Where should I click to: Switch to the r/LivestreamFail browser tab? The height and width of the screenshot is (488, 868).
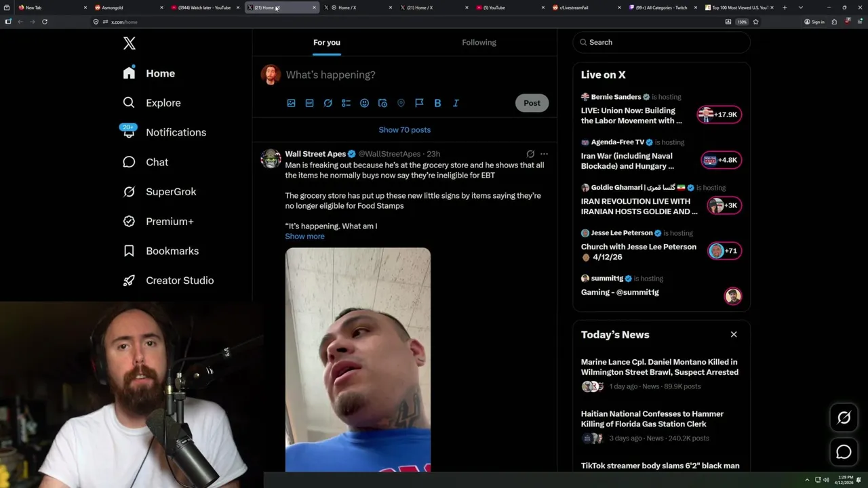click(585, 7)
